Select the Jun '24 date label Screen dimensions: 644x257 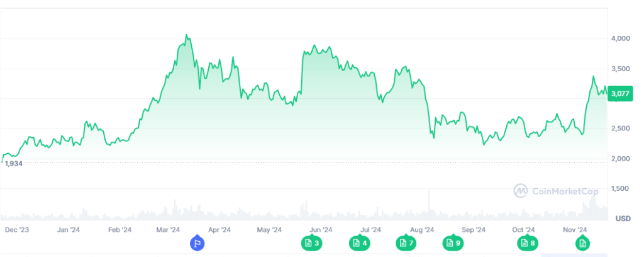pyautogui.click(x=321, y=230)
